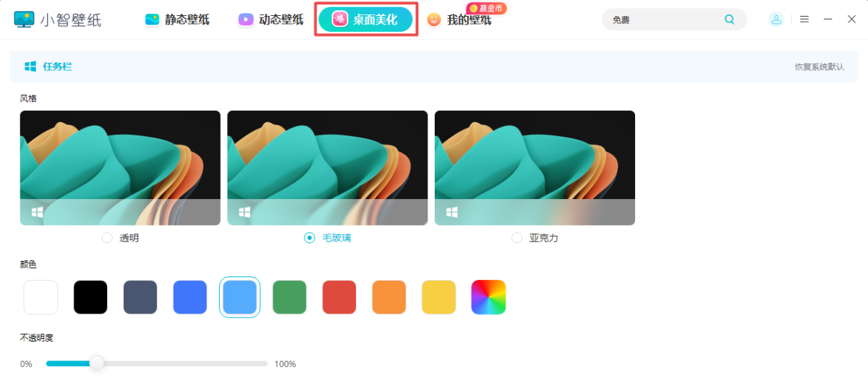The height and width of the screenshot is (385, 868).
Task: Switch to the 动态壁纸 tab
Action: tap(271, 20)
